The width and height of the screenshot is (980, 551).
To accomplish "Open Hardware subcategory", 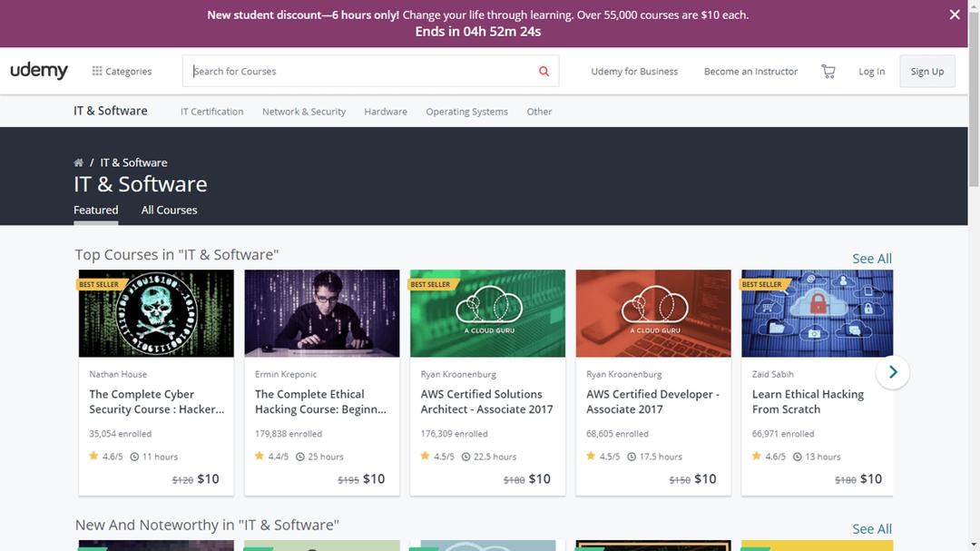I will coord(386,112).
